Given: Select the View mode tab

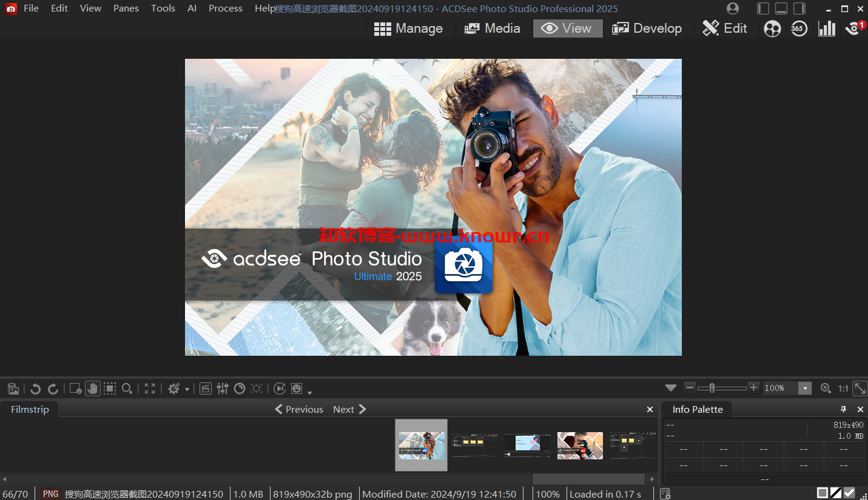Looking at the screenshot, I should click(568, 28).
